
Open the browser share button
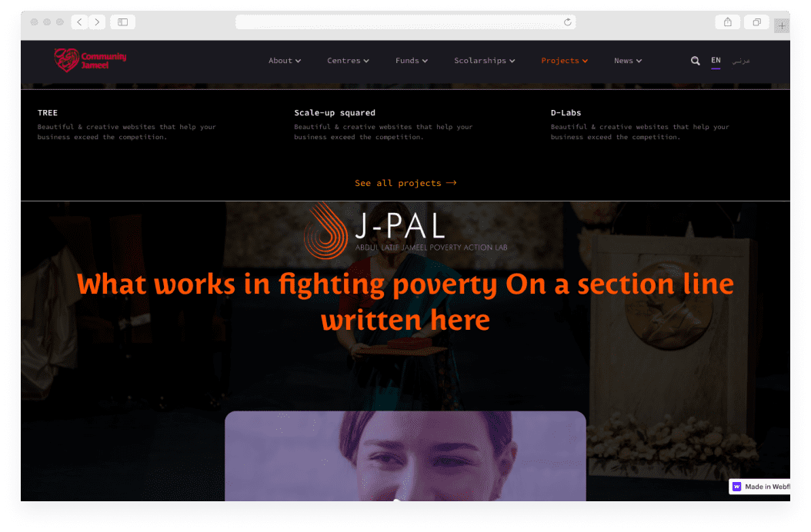(728, 22)
